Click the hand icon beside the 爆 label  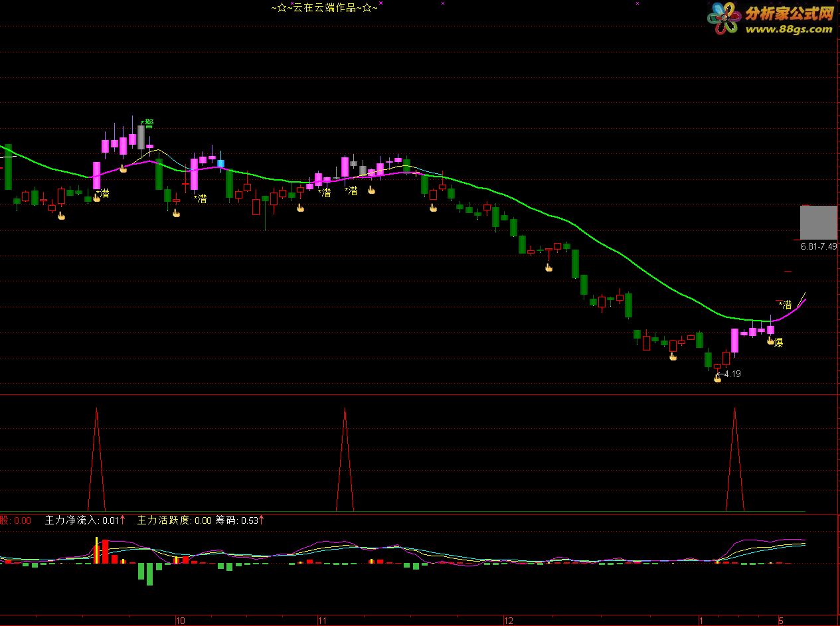(771, 341)
